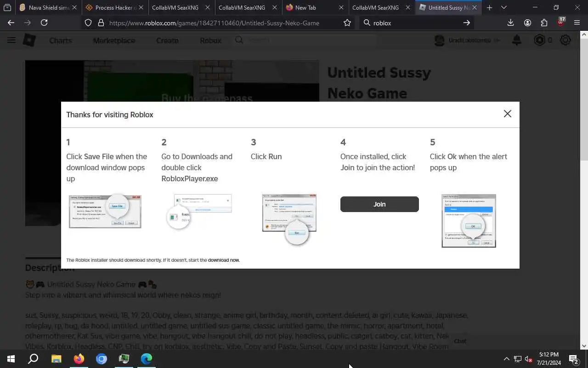Close the New Tab tab
The width and height of the screenshot is (588, 368).
pyautogui.click(x=341, y=7)
